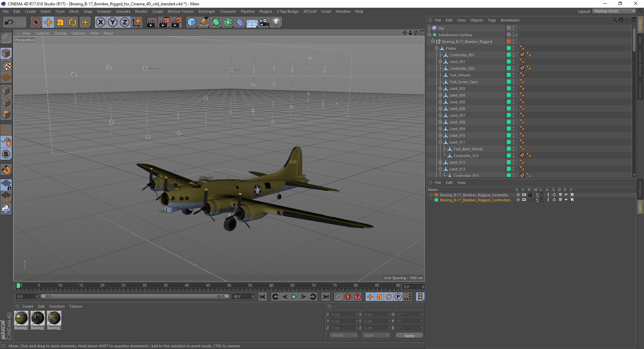Switch to Texture mode

6,66
